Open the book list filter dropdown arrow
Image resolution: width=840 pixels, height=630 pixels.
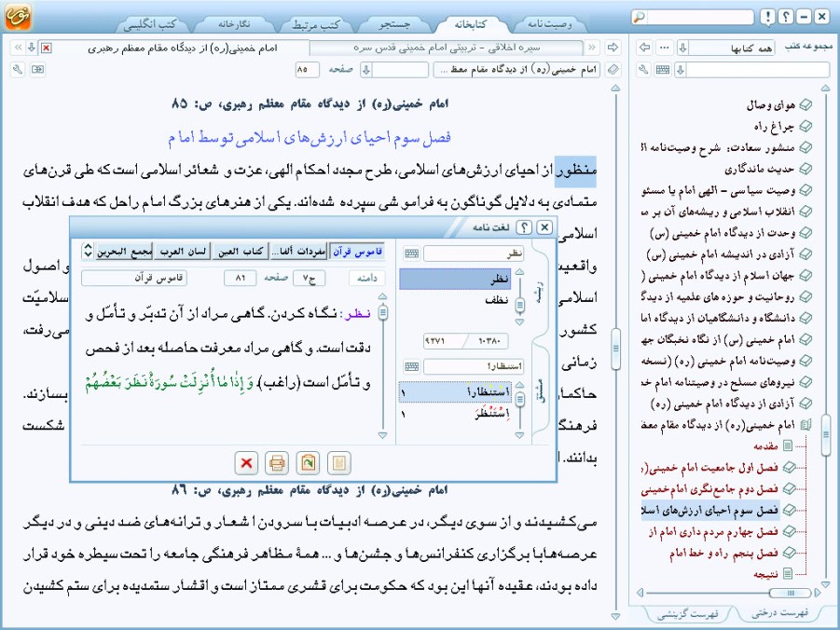pyautogui.click(x=681, y=70)
